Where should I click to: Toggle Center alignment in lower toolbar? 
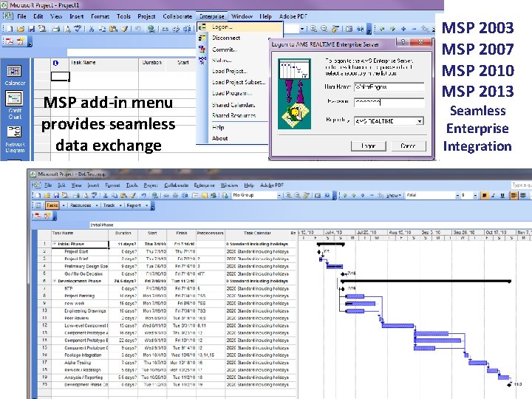coord(523,195)
